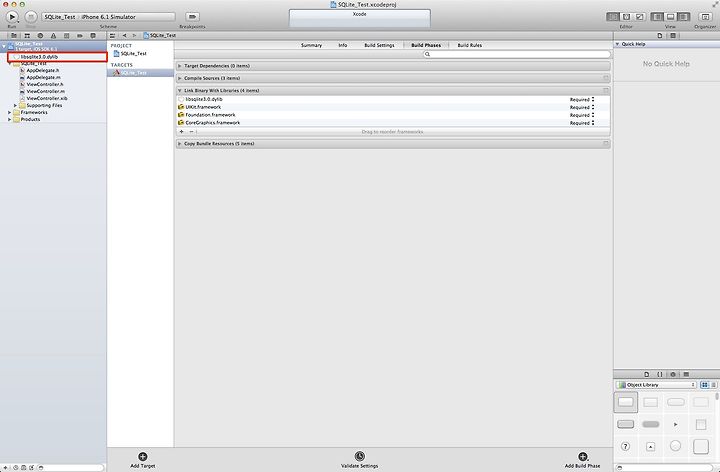Viewport: 720px width, 472px height.
Task: Remove a library with the minus button
Action: click(x=191, y=132)
